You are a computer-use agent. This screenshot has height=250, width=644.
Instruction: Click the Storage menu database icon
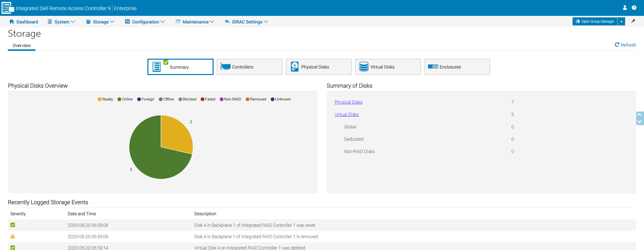point(88,22)
